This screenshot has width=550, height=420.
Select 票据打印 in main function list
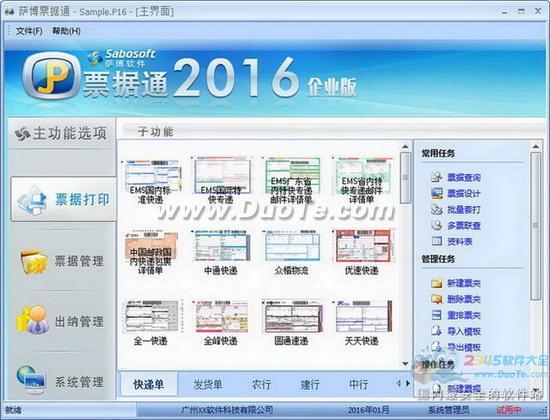point(63,199)
